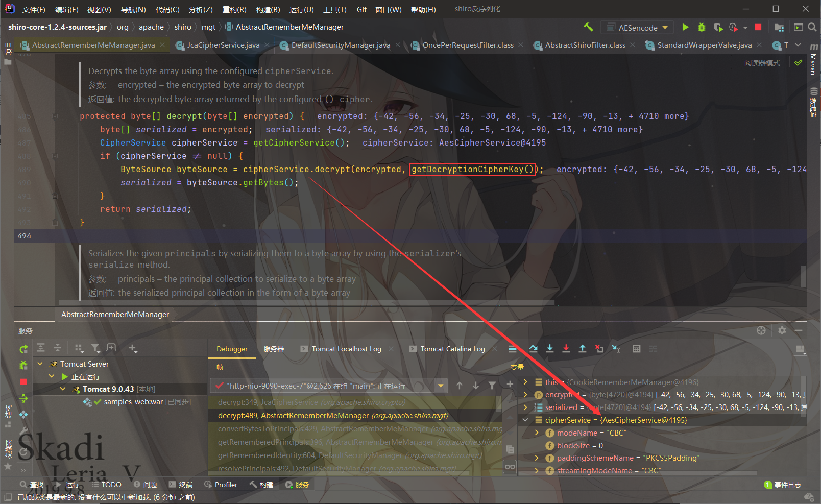Open the 文件(F) menu

34,9
